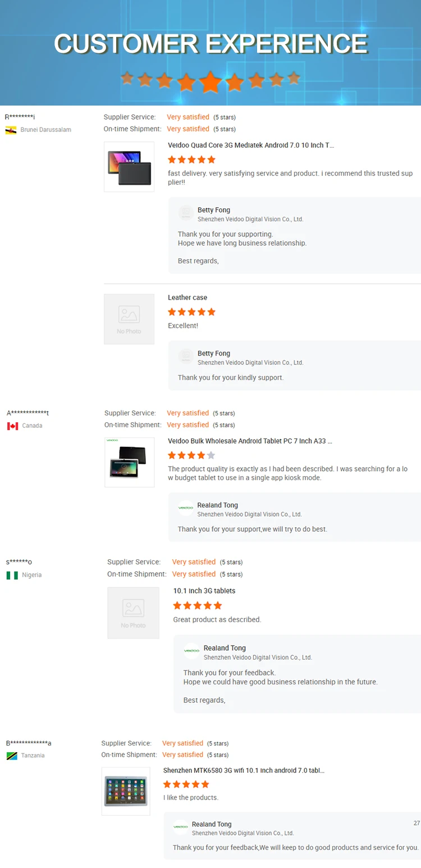Open Shenzhen MTK6580 3G wifi tablet link
This screenshot has height=868, width=421.
(244, 771)
